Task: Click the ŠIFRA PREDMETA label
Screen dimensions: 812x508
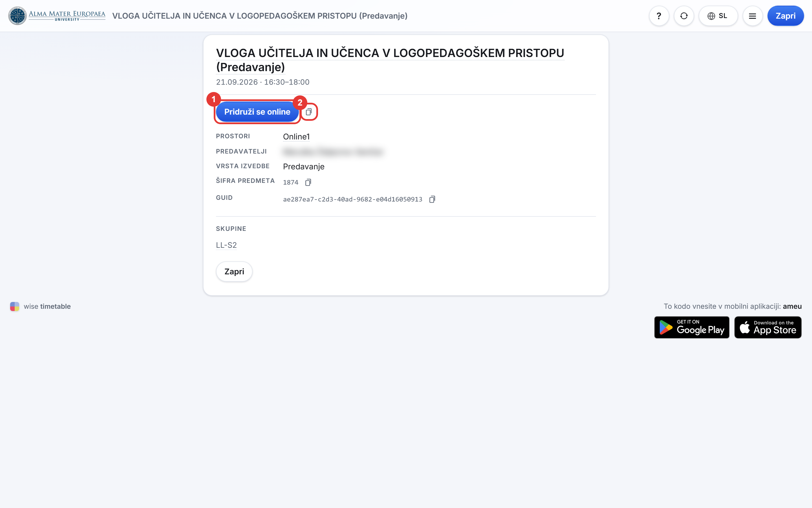Action: [x=245, y=181]
